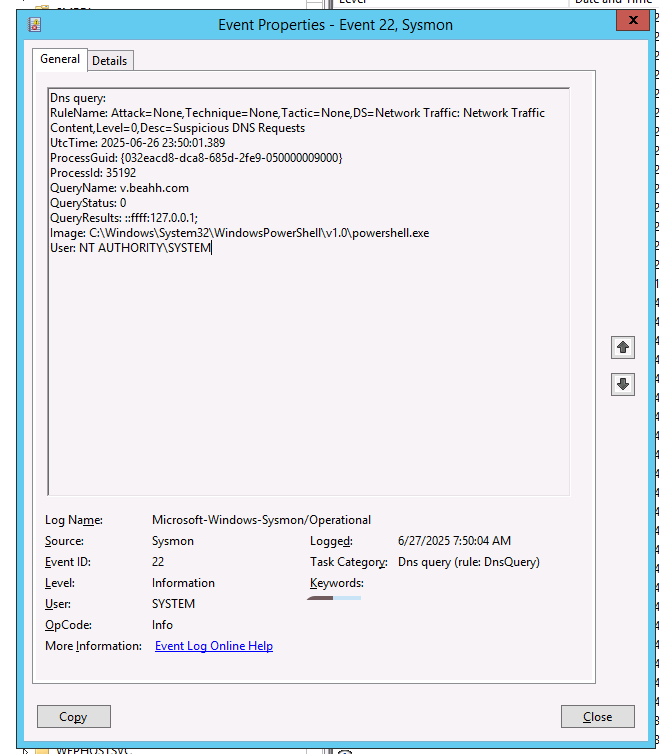The image size is (659, 754).
Task: Click the Event ID value 22
Action: tap(158, 562)
